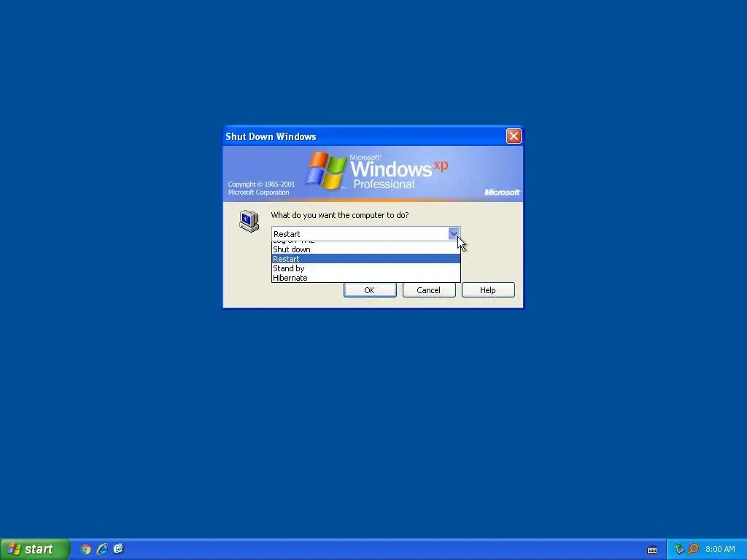Cancel the Shut Down Windows dialog
The width and height of the screenshot is (747, 560).
(429, 290)
